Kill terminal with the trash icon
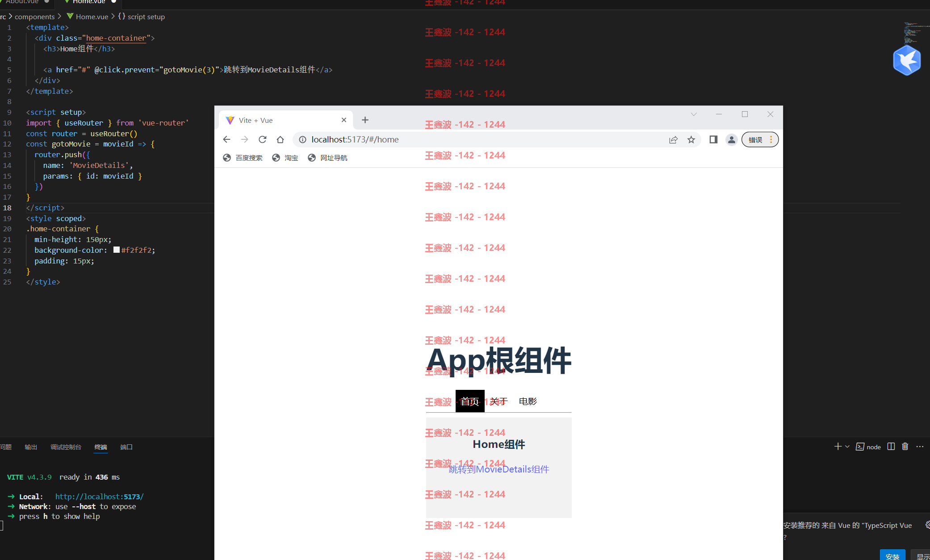The width and height of the screenshot is (930, 560). tap(905, 447)
